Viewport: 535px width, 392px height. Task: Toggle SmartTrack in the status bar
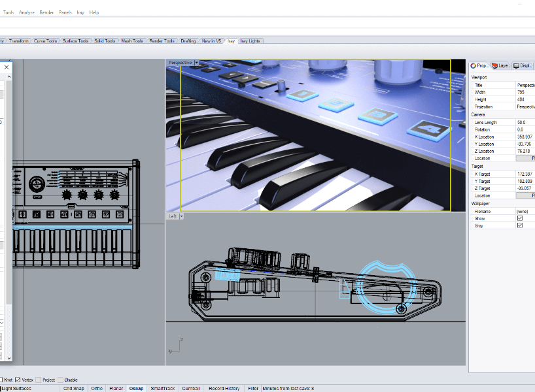tap(163, 388)
